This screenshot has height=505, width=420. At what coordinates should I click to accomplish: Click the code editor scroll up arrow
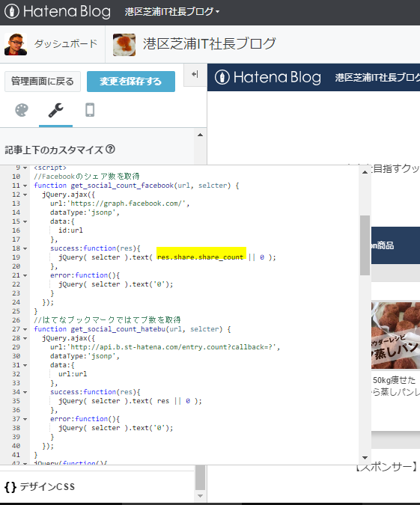click(365, 172)
